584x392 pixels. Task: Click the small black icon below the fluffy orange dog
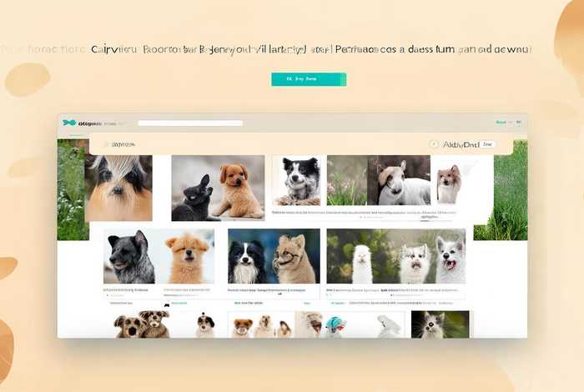(x=167, y=305)
